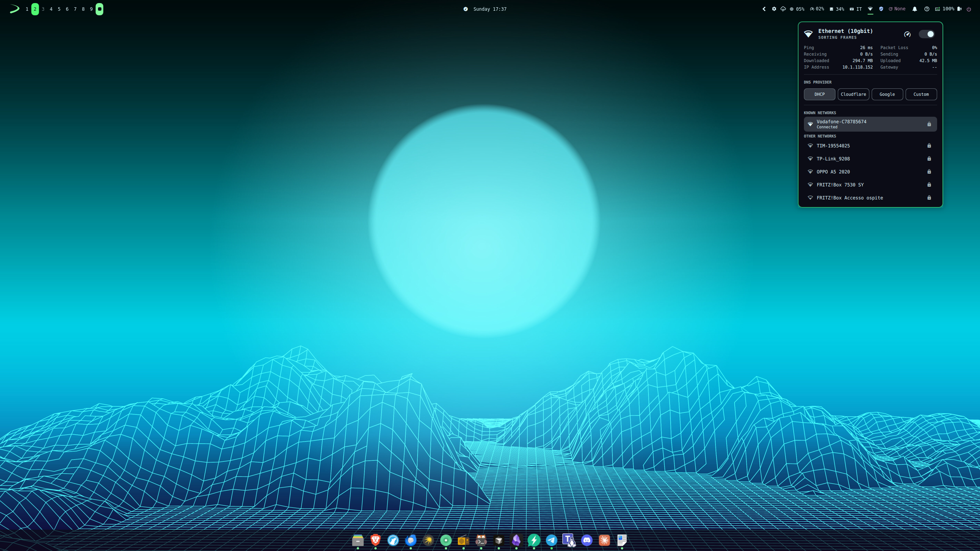Run the network speed test icon
Image resolution: width=980 pixels, height=551 pixels.
pos(907,34)
